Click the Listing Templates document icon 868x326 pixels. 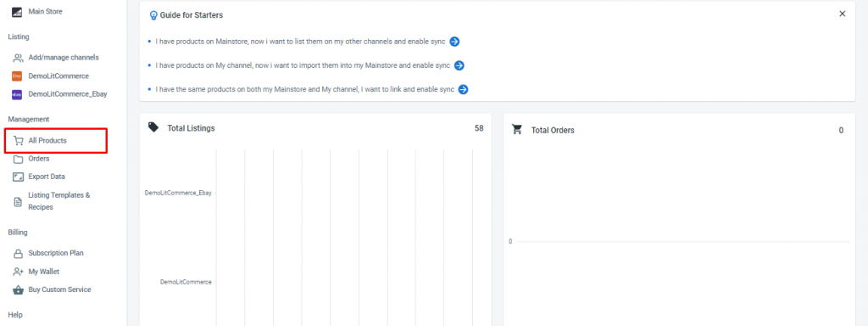tap(18, 202)
